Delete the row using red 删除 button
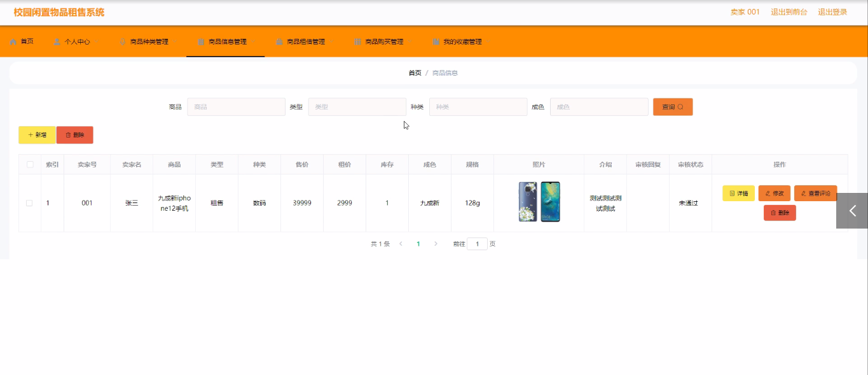The width and height of the screenshot is (868, 375). (780, 213)
